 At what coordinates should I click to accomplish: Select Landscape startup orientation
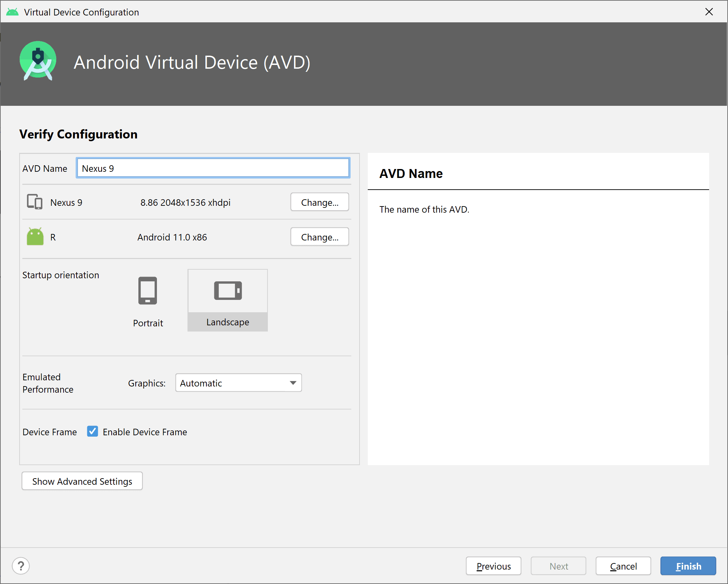click(228, 300)
